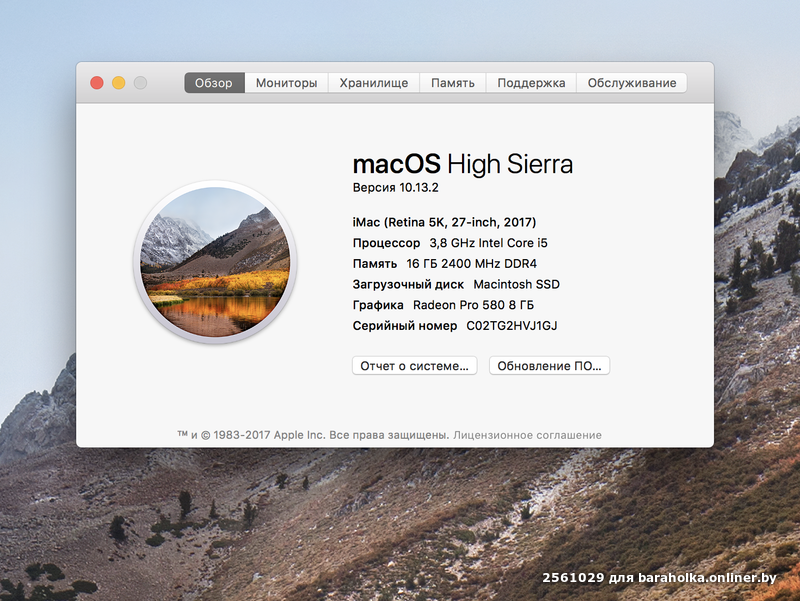Open the Мониторы tab
This screenshot has width=800, height=601.
pos(286,83)
